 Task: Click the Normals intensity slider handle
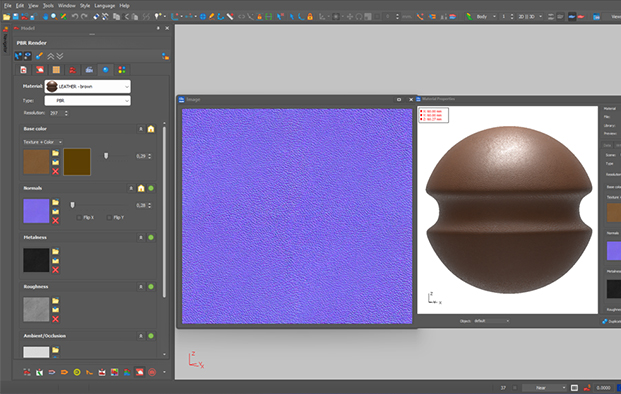coord(72,205)
